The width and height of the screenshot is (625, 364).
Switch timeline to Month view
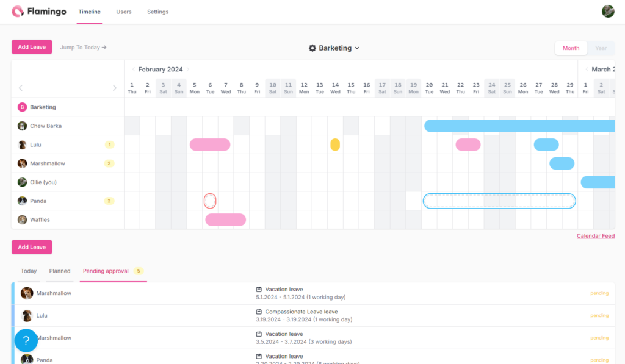pos(571,48)
